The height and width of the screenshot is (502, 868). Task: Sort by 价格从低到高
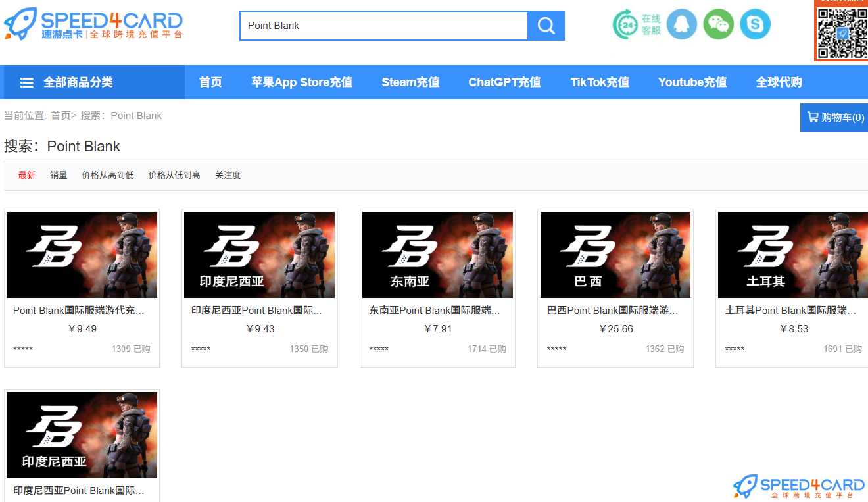click(174, 175)
